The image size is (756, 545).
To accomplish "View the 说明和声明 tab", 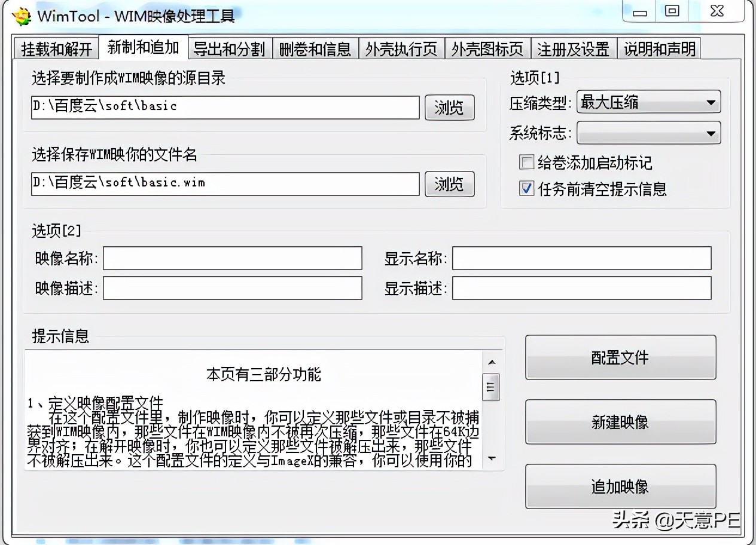I will [659, 48].
